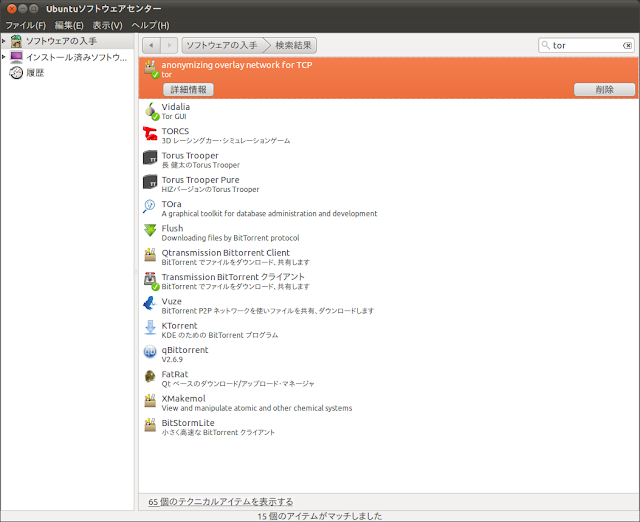Click the Torus Trooper Pure icon

click(x=150, y=182)
